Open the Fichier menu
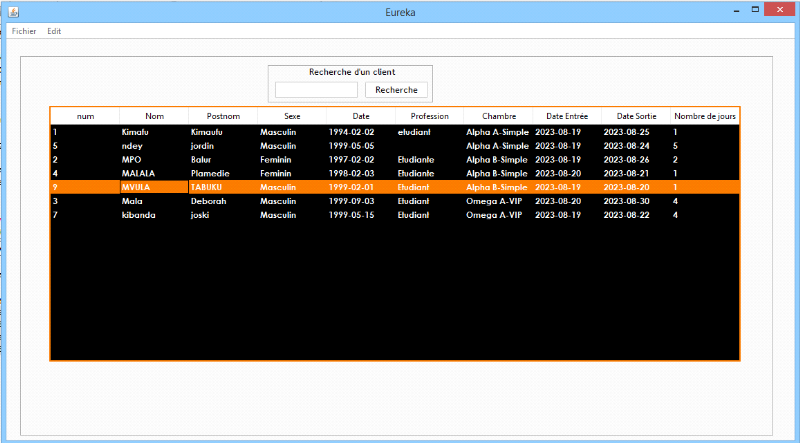The height and width of the screenshot is (443, 800). pyautogui.click(x=24, y=31)
